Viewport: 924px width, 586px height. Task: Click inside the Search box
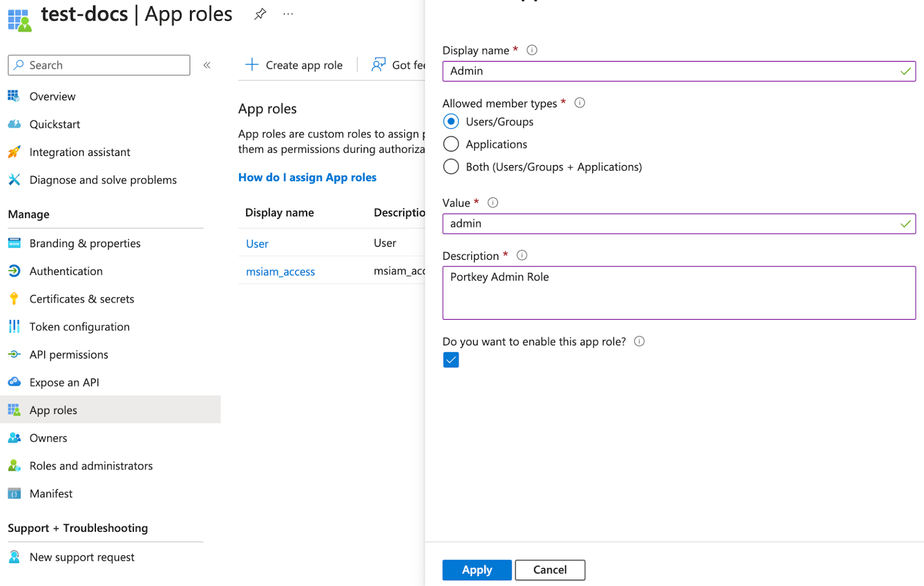98,65
